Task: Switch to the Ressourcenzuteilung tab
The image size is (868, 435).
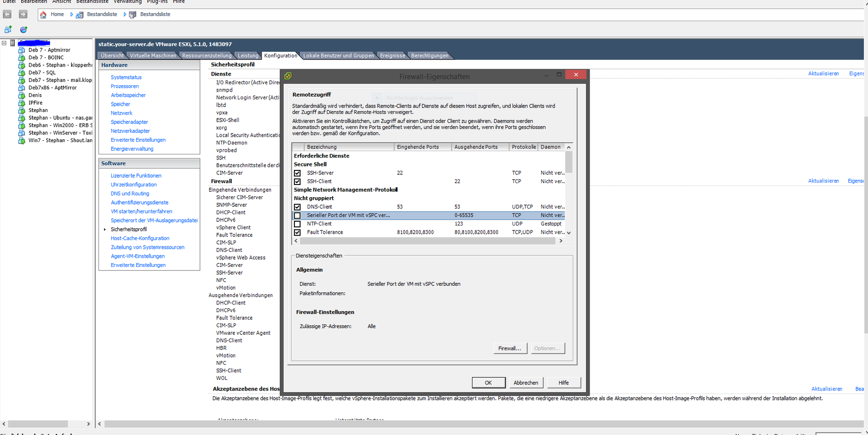Action: pyautogui.click(x=207, y=56)
